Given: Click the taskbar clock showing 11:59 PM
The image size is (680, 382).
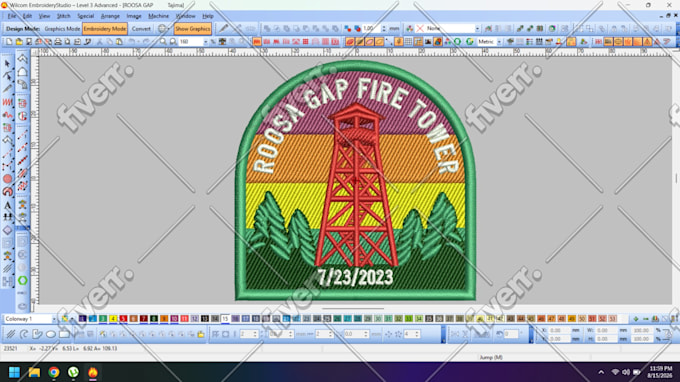Looking at the screenshot, I should pyautogui.click(x=660, y=372).
